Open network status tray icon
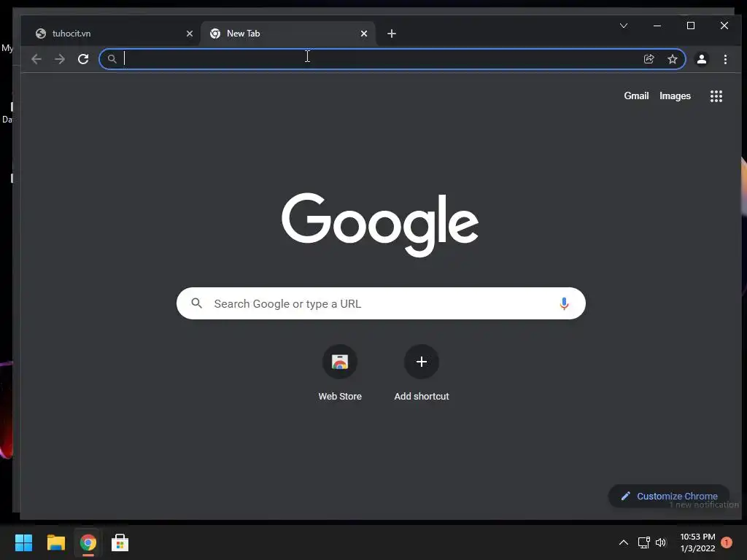The width and height of the screenshot is (747, 560). [643, 542]
